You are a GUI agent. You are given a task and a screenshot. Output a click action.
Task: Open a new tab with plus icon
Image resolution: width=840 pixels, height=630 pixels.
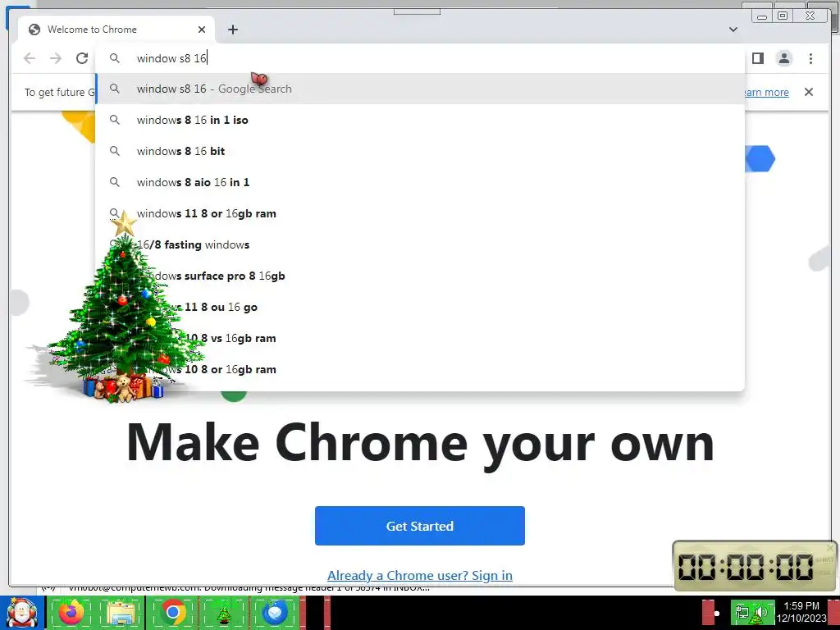232,30
